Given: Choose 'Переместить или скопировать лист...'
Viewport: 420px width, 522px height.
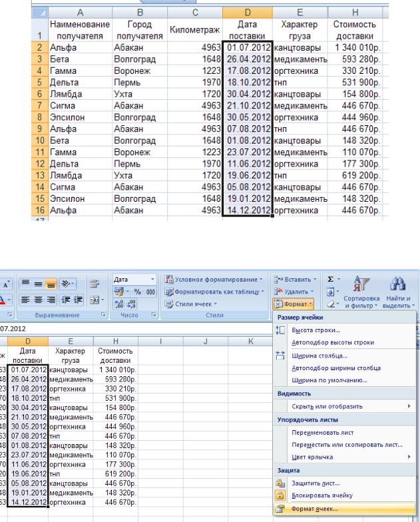Looking at the screenshot, I should coord(345,445).
